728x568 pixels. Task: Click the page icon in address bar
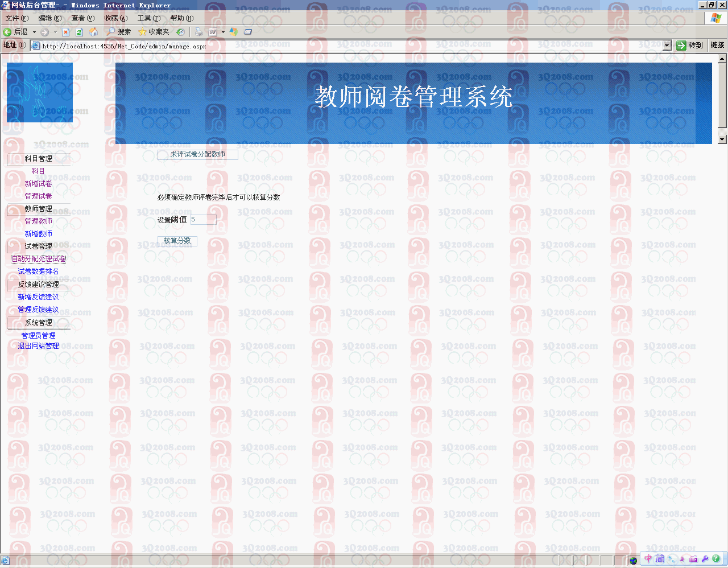35,46
